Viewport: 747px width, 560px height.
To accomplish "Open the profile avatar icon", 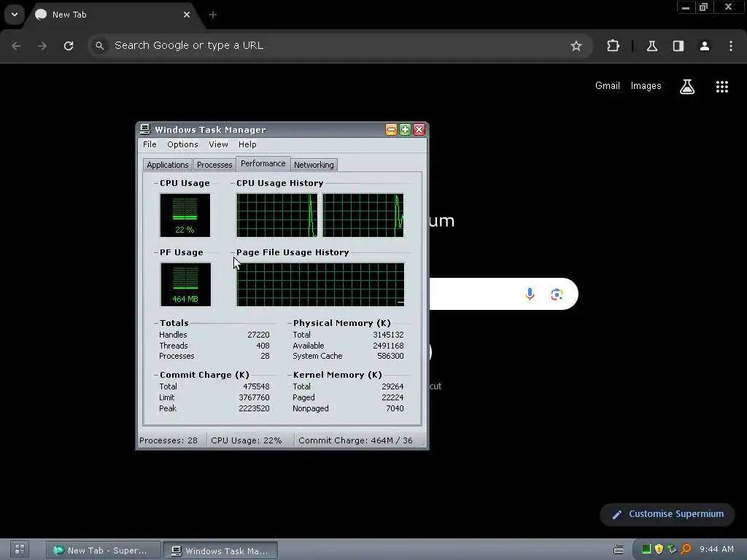I will (x=705, y=46).
